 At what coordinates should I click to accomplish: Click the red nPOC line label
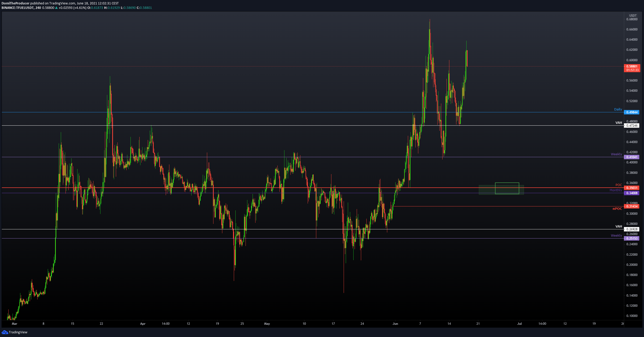[x=617, y=209]
